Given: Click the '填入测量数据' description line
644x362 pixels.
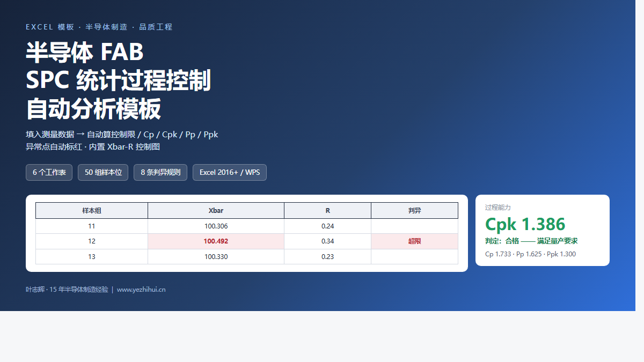Looking at the screenshot, I should [122, 135].
